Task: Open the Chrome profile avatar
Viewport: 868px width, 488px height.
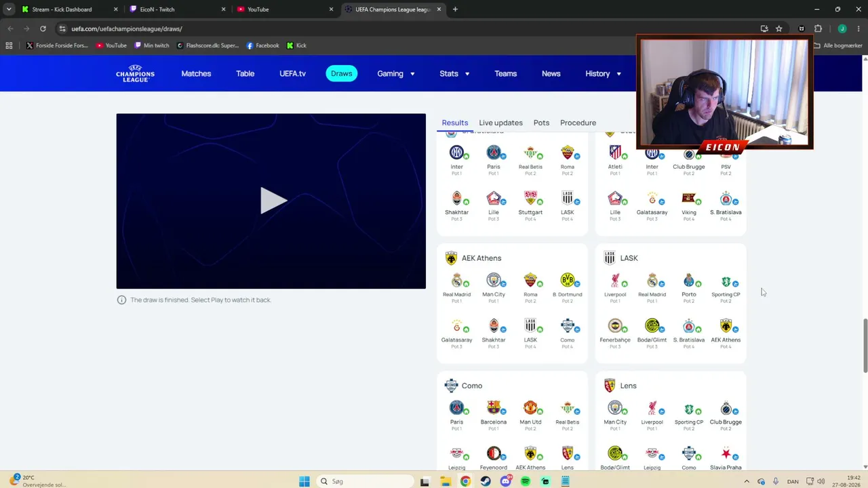Action: tap(842, 28)
